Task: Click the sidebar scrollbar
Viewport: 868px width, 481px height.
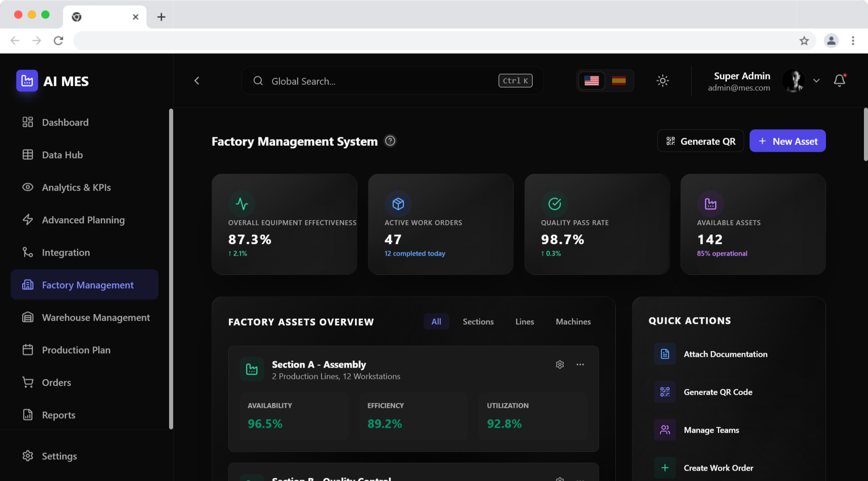Action: (171, 269)
